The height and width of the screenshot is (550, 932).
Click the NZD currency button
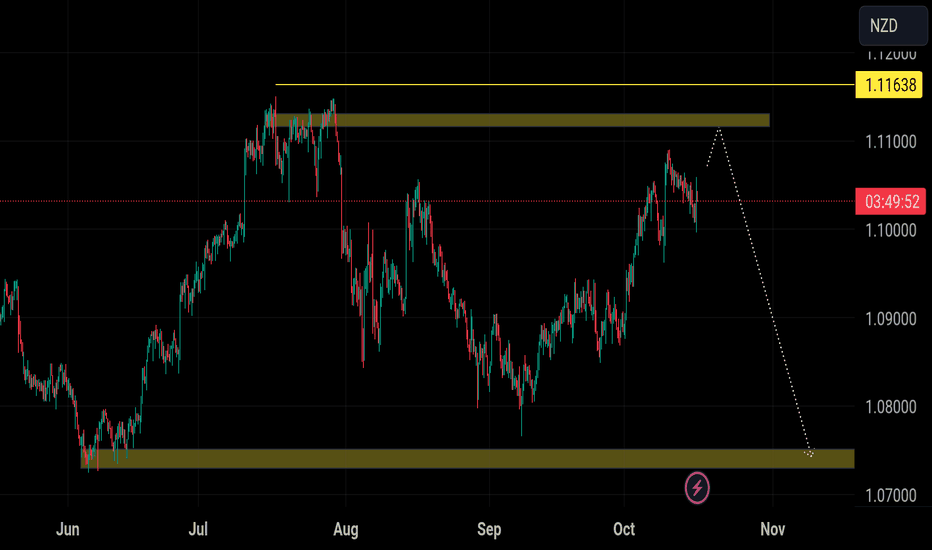[x=893, y=26]
